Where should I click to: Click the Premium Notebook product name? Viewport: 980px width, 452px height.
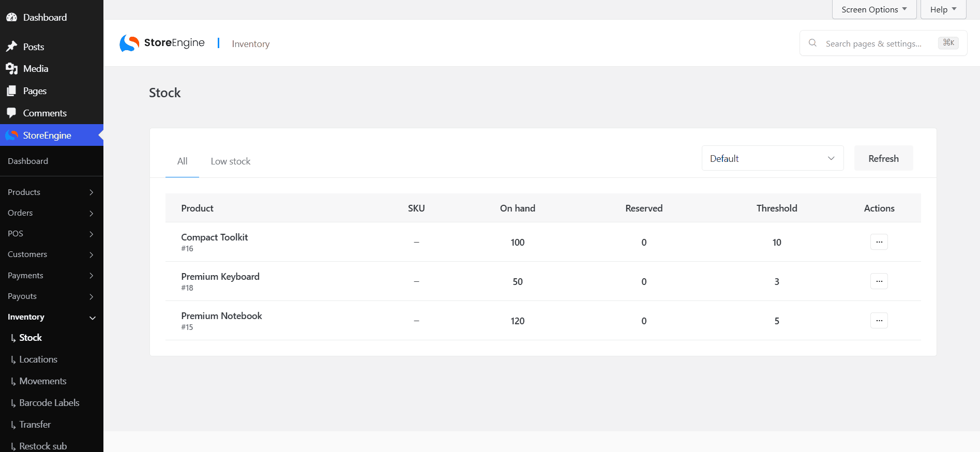[x=221, y=316]
